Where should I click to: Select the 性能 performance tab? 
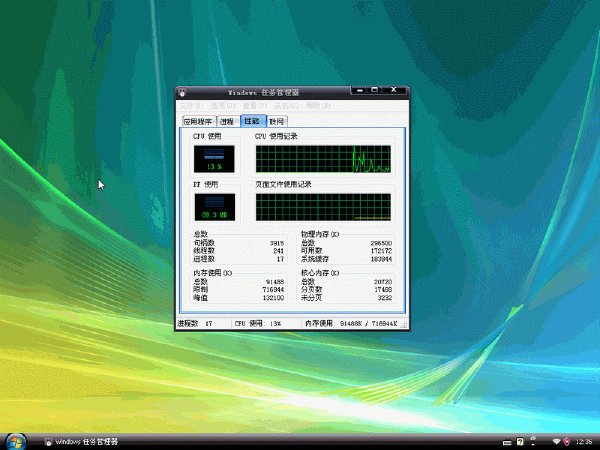coord(253,121)
